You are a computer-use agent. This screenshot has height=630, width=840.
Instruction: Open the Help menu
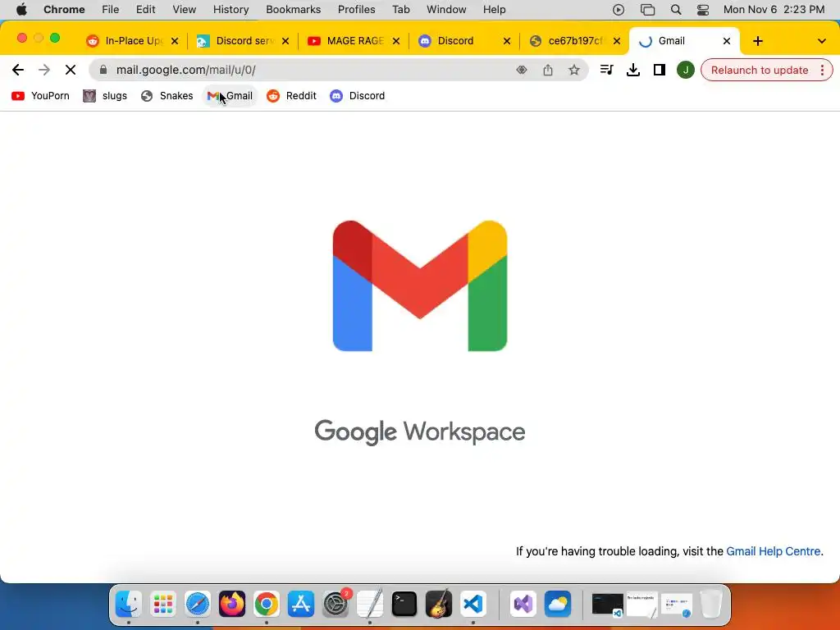(x=494, y=10)
